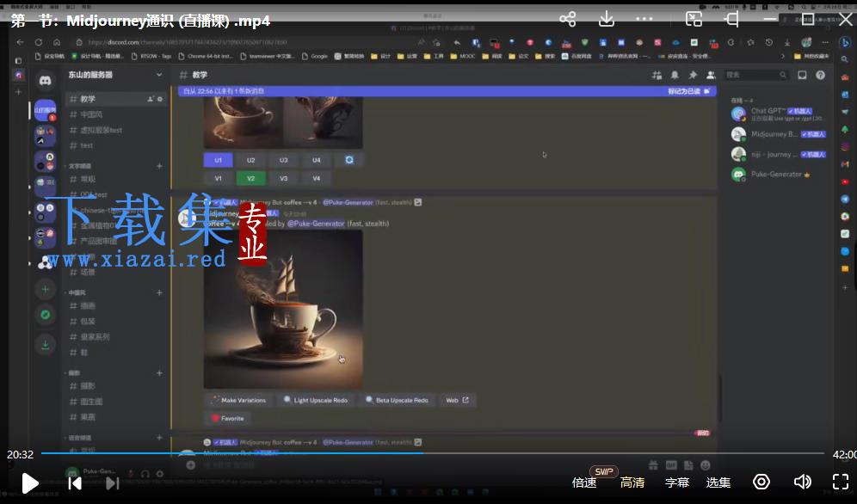This screenshot has height=504, width=857.
Task: Click 标记为已读 on the new-messages bar
Action: click(688, 91)
